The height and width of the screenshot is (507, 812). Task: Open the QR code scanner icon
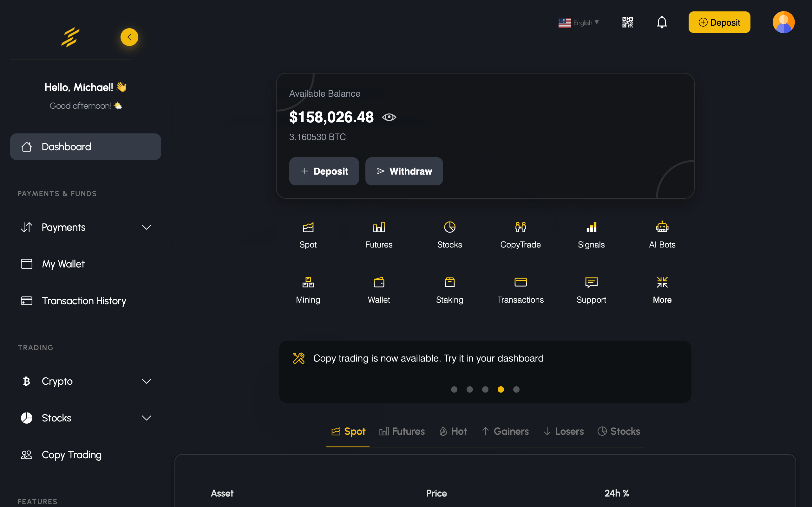click(627, 22)
